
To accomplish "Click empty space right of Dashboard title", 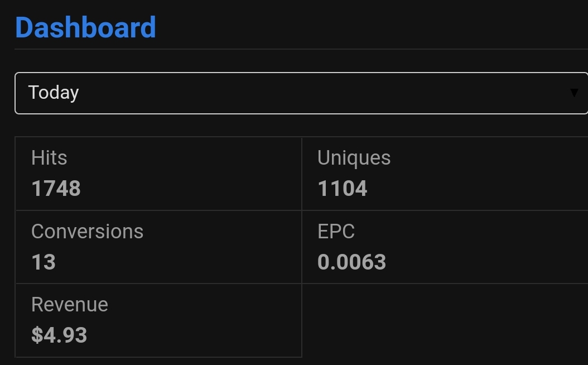I will pos(371,27).
